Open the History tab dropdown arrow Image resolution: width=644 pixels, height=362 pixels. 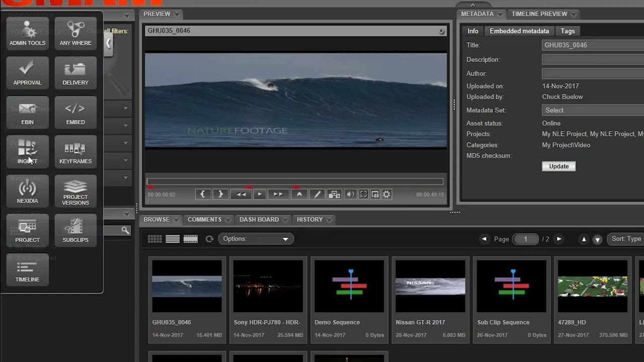pyautogui.click(x=329, y=220)
